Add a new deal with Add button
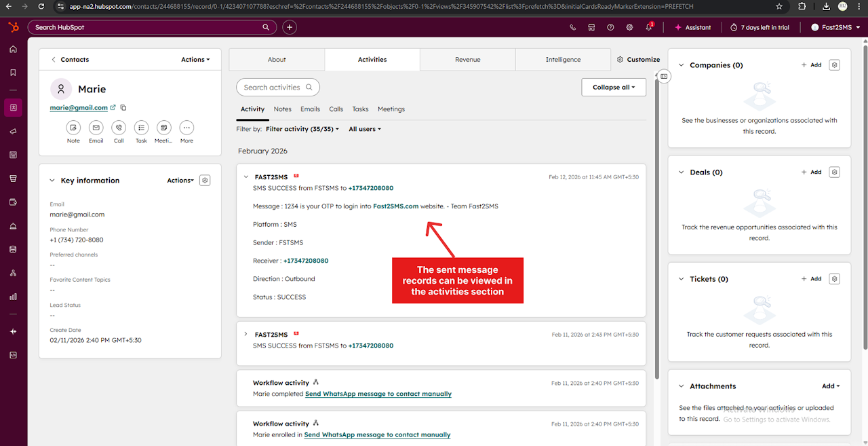The height and width of the screenshot is (446, 868). click(811, 172)
